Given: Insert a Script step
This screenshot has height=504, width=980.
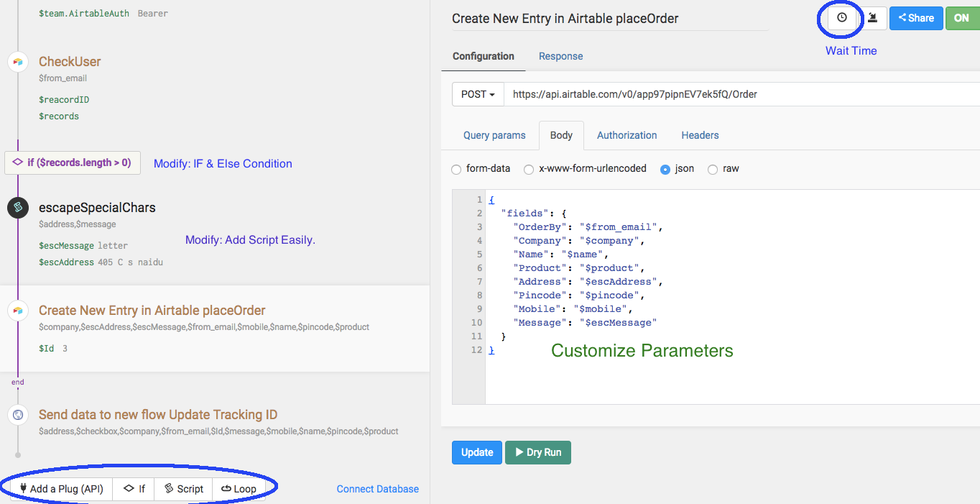Looking at the screenshot, I should click(x=183, y=489).
